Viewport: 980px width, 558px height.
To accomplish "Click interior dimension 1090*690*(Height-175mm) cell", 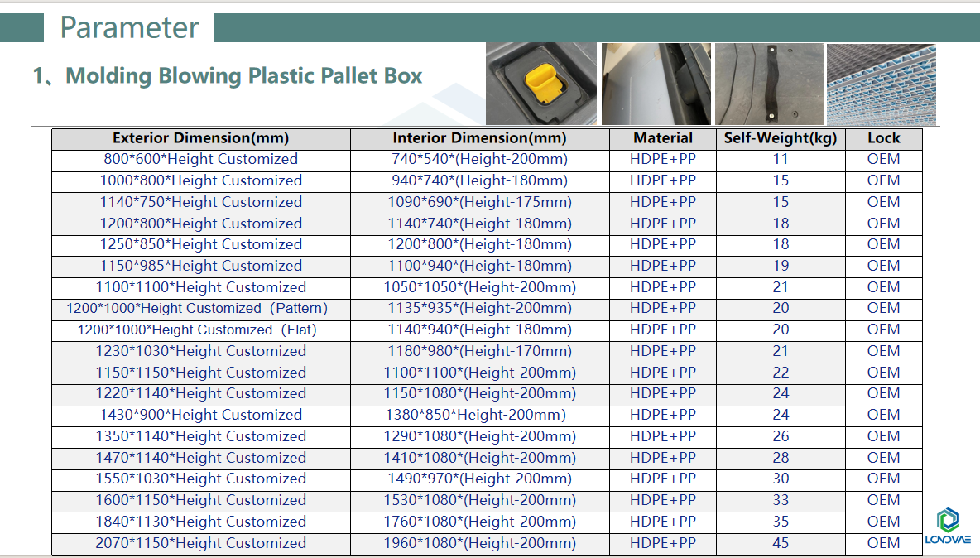I will pos(479,202).
